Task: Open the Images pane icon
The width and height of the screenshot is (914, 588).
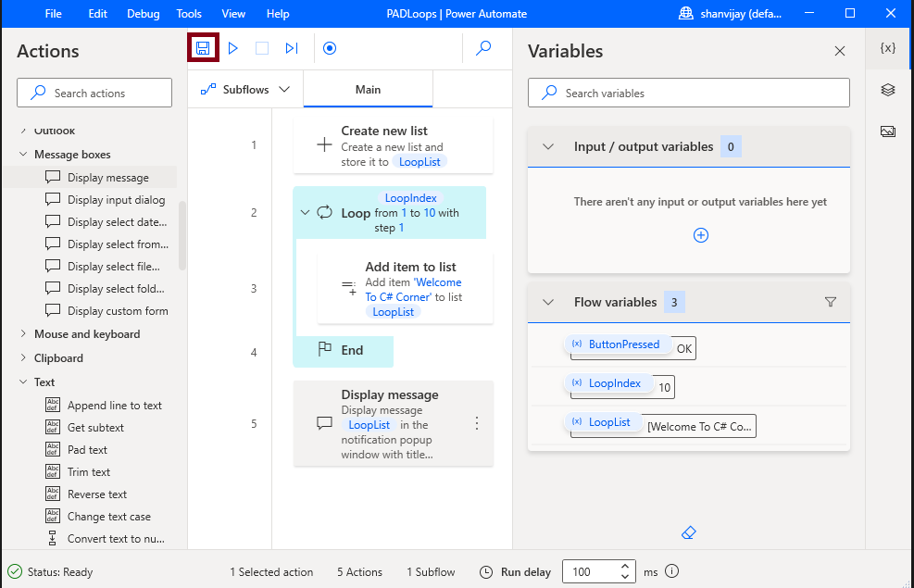Action: coord(888,131)
